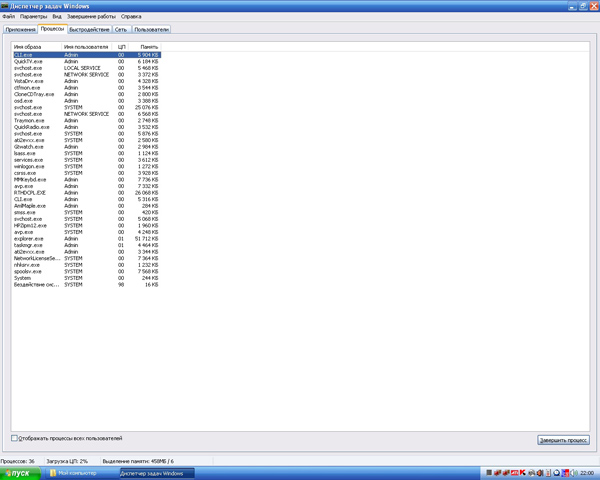Select the lsass.exe process
600x480 pixels.
click(86, 153)
